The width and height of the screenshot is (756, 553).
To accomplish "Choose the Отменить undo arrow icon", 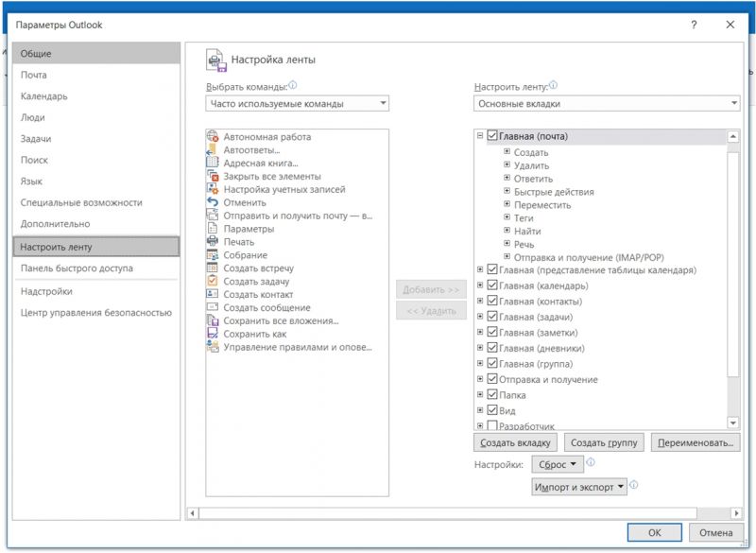I will [x=213, y=202].
